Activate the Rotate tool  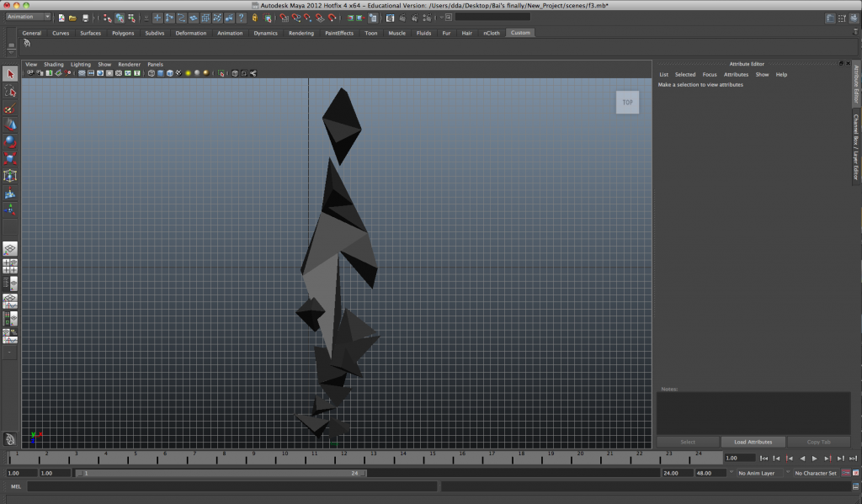pyautogui.click(x=10, y=141)
